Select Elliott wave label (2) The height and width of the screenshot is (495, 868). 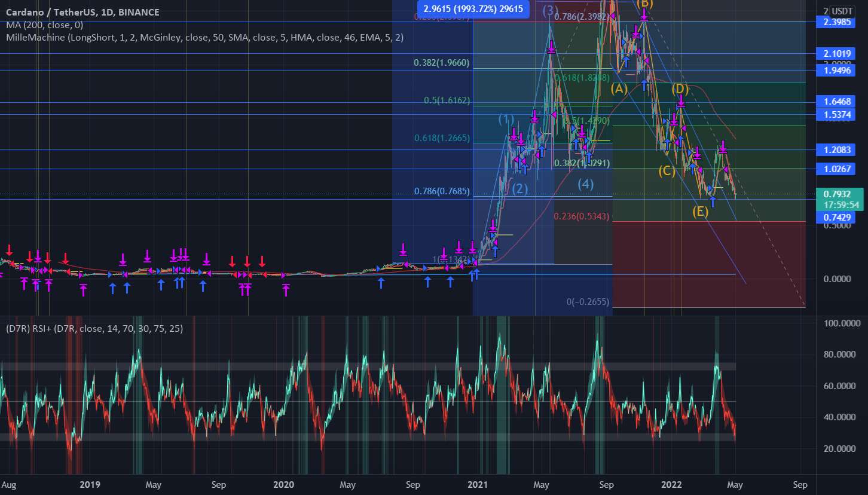[520, 189]
